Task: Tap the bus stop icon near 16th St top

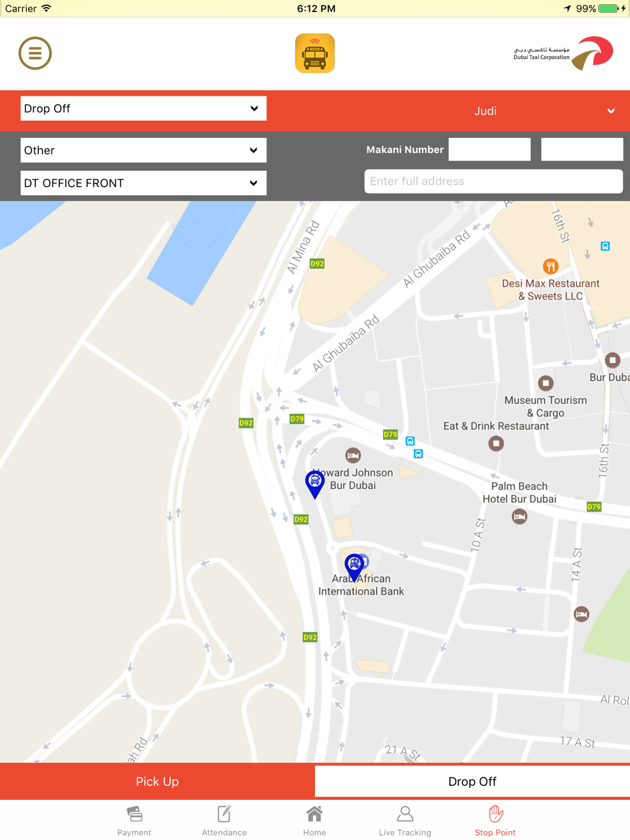Action: point(605,246)
